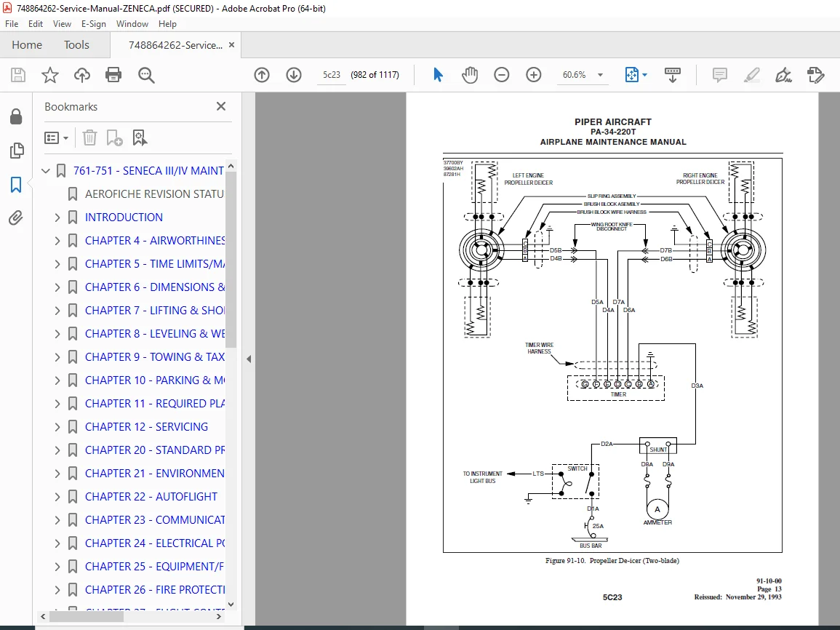
Task: Click the fit page view icon
Action: click(x=631, y=75)
